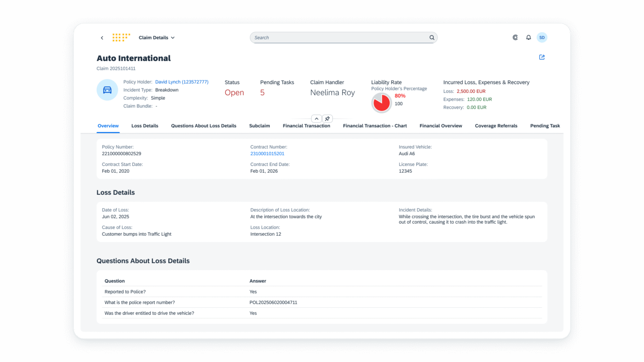This screenshot has height=362, width=644.
Task: Open contract number 2310001015201 link
Action: click(x=267, y=153)
